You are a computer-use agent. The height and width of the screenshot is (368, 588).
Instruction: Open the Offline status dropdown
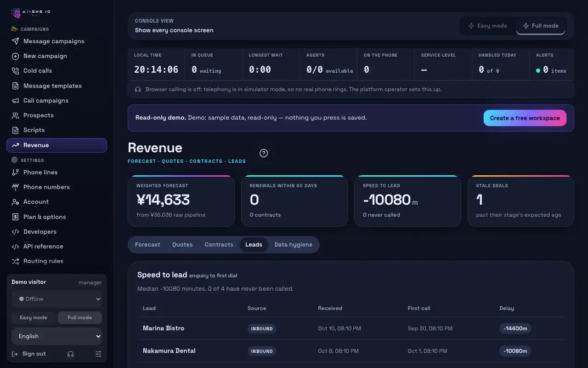click(57, 299)
